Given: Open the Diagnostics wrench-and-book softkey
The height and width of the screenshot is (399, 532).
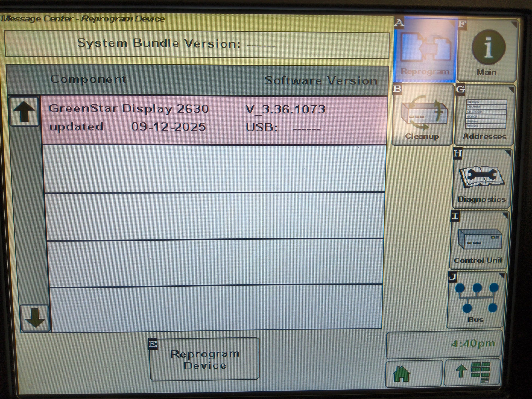Looking at the screenshot, I should coord(482,178).
